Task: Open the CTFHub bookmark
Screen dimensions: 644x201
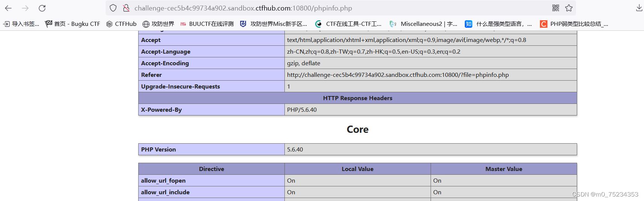Action: coord(121,24)
